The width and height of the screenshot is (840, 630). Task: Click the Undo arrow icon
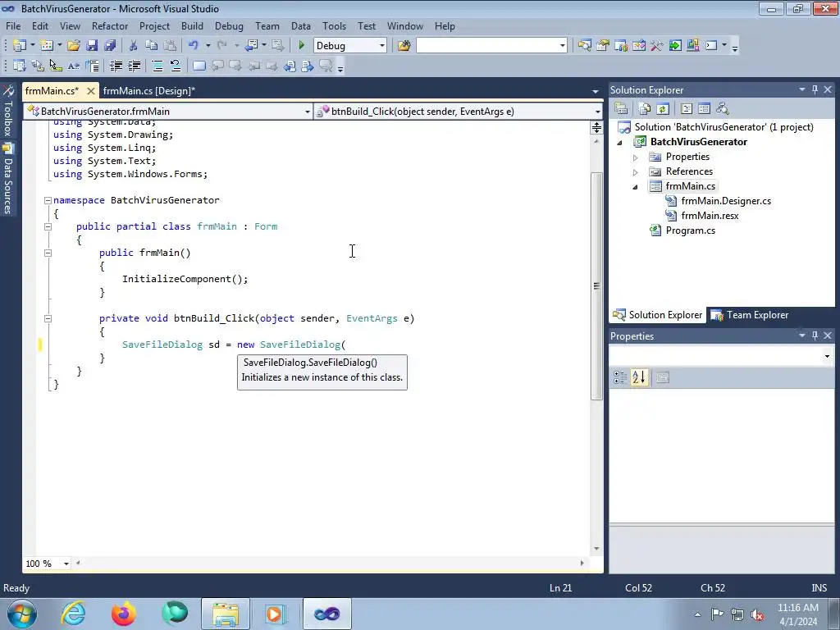pos(194,46)
